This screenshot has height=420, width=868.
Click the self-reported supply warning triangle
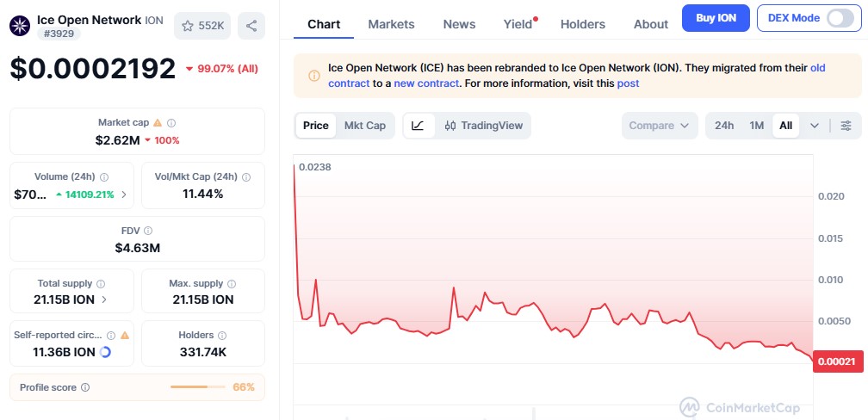pos(125,336)
